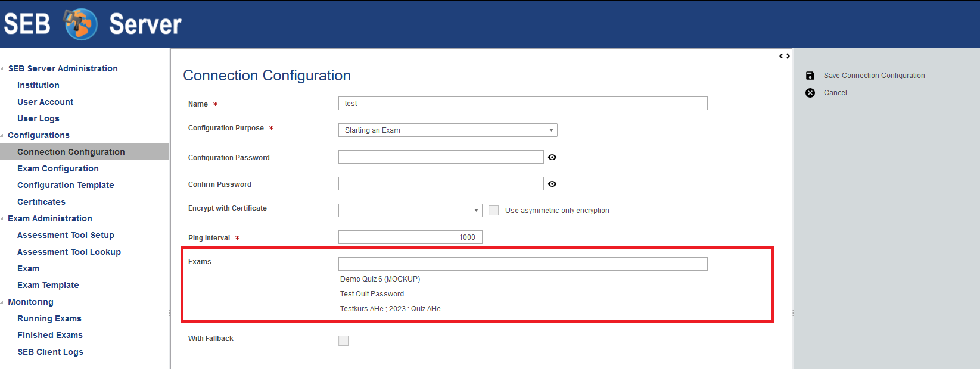The image size is (980, 369).
Task: Open Running Exams under Monitoring
Action: click(49, 318)
